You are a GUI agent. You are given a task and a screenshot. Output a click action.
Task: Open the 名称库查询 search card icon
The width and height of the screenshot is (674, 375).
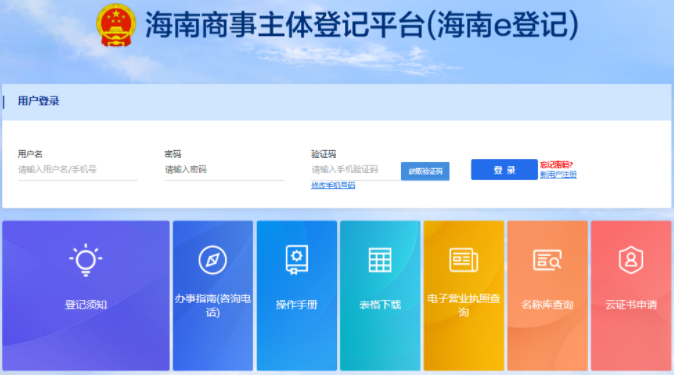click(547, 260)
